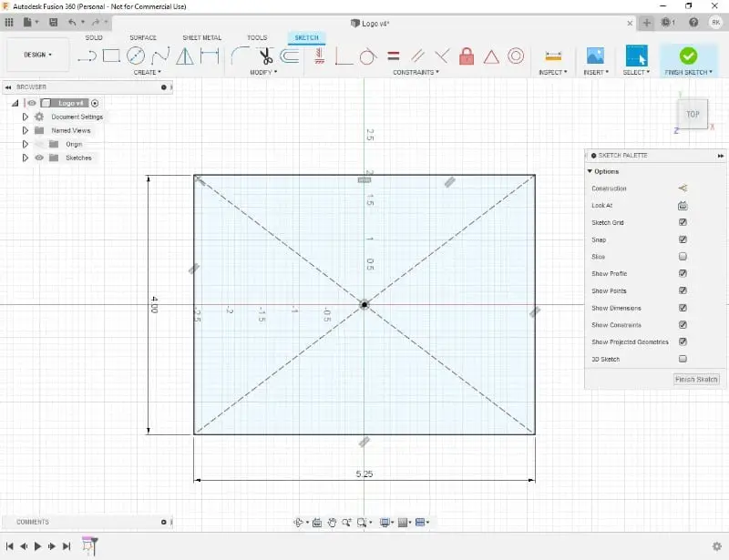Apply the Coincident constraint
Screen dimensions: 729x560
coord(442,56)
